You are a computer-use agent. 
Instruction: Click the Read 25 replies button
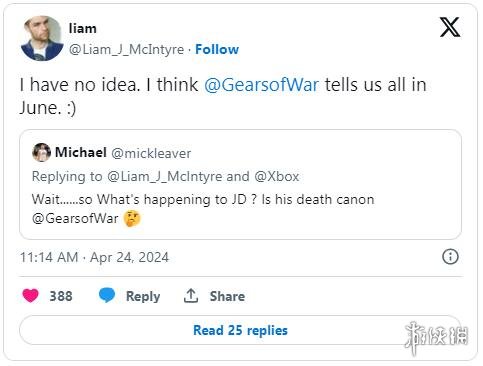(x=240, y=330)
